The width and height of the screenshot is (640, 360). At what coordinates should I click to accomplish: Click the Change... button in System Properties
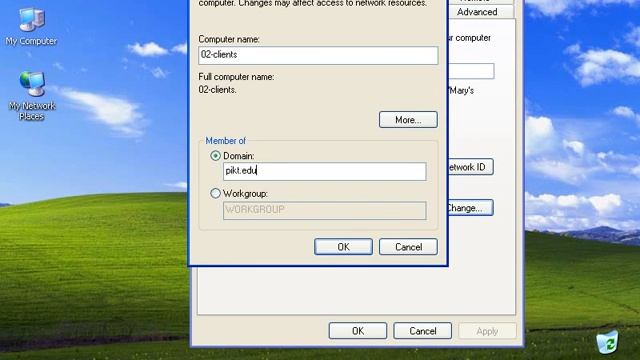coord(471,208)
